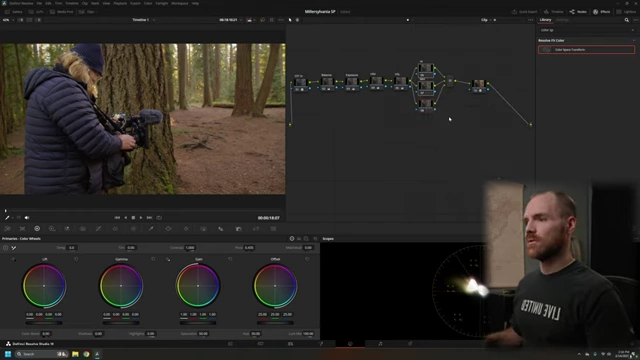Reset the Gamma color wheel
This screenshot has width=640, height=360.
(x=153, y=259)
